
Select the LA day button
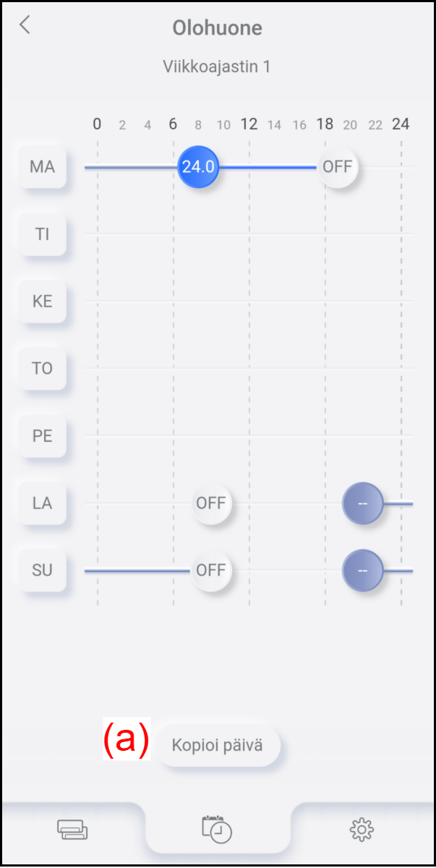click(43, 503)
